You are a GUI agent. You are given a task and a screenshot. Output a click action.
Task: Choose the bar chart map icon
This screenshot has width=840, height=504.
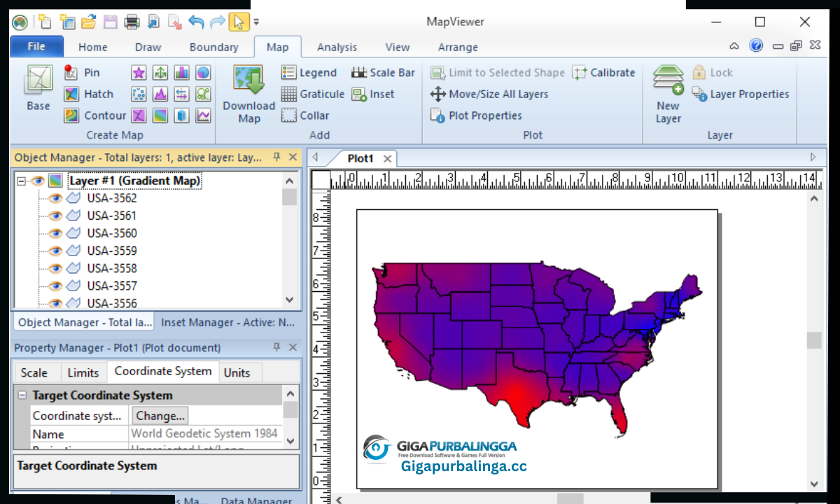click(182, 73)
